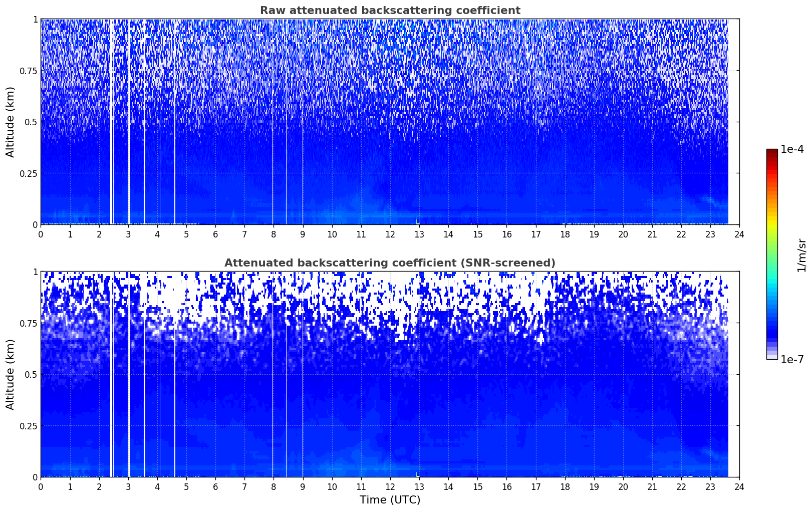Click hour 5 tick label under the SNR-screened plot
This screenshot has width=812, height=511.
(186, 486)
